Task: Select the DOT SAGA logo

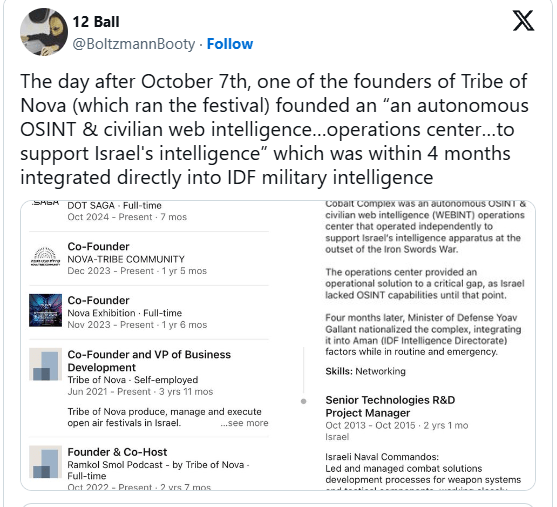Action: 45,203
